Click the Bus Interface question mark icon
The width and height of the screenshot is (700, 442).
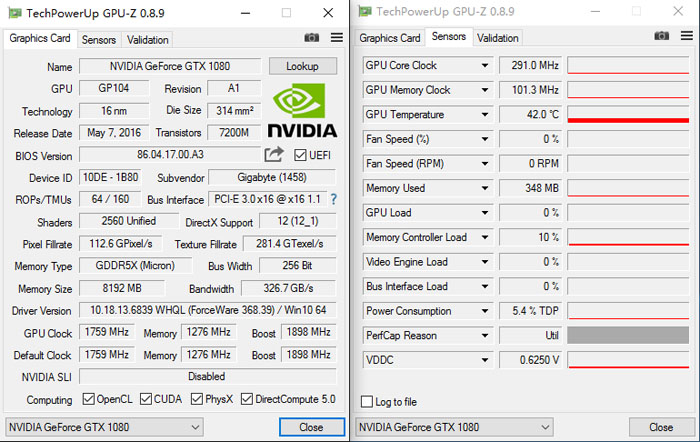pos(333,199)
